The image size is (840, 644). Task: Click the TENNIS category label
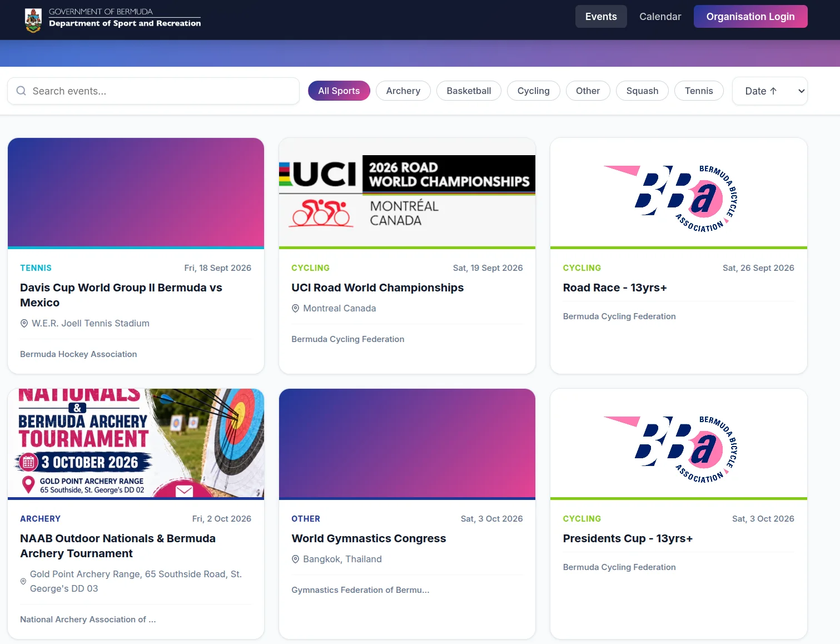point(36,268)
